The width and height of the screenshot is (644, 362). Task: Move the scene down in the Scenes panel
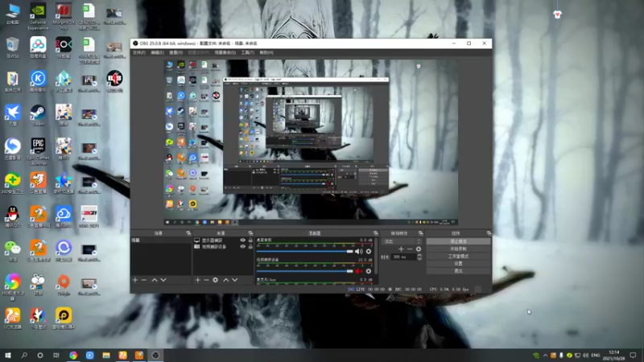pyautogui.click(x=163, y=280)
